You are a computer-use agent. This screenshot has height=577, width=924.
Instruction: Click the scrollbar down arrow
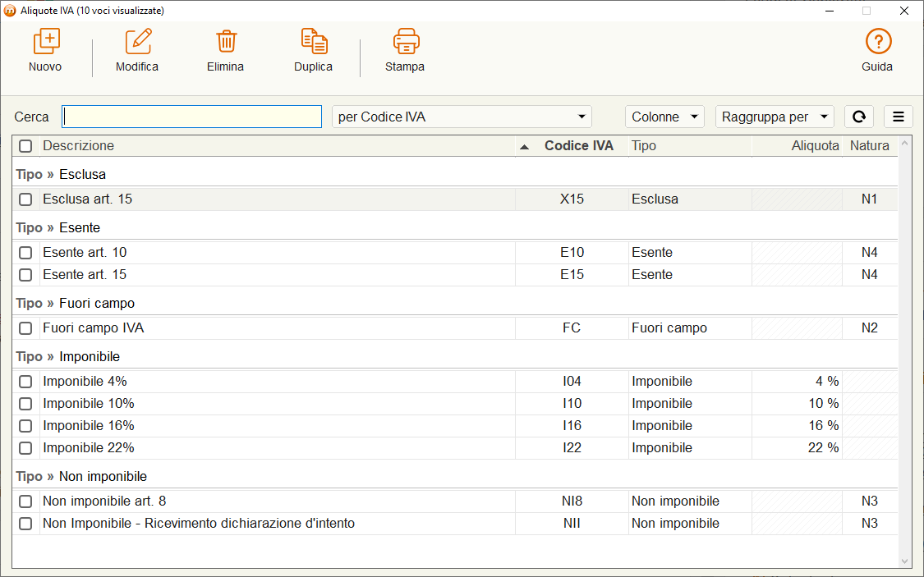pyautogui.click(x=905, y=561)
